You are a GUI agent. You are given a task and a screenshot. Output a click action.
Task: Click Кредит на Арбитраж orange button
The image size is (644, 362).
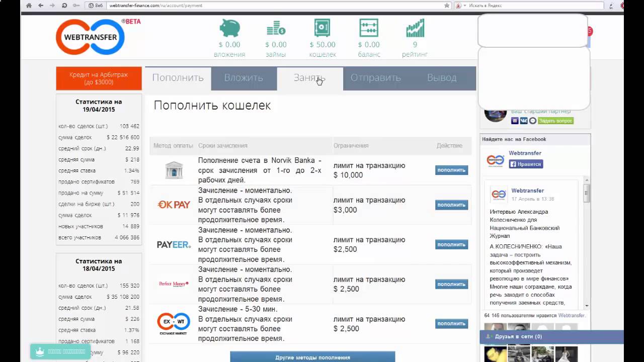click(99, 78)
